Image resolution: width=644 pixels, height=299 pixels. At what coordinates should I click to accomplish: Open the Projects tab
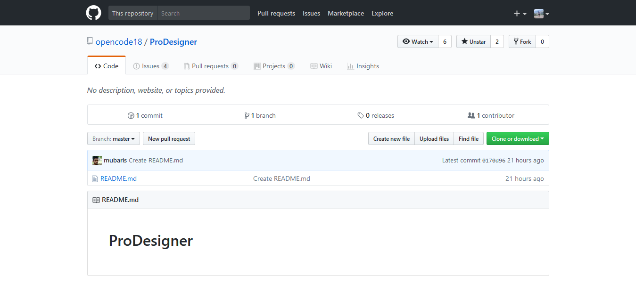pos(274,66)
